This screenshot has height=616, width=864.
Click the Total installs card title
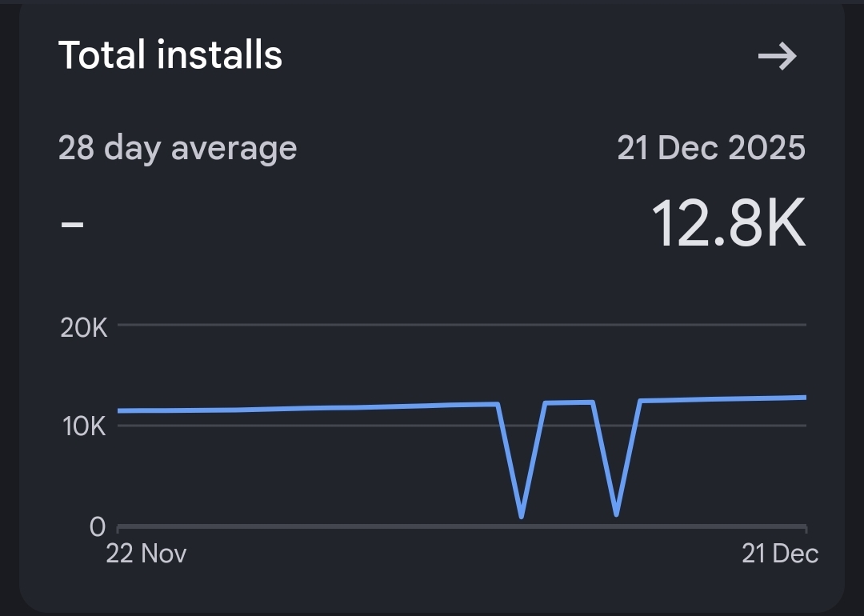tap(170, 55)
